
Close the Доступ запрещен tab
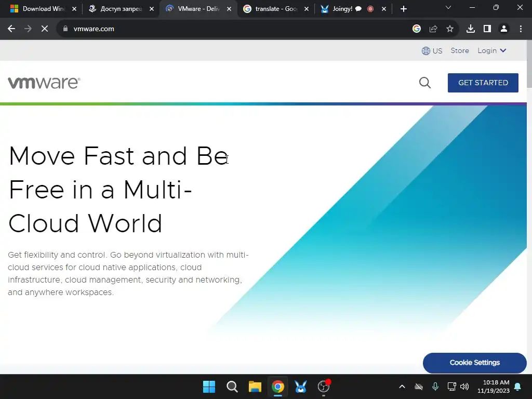pos(152,9)
